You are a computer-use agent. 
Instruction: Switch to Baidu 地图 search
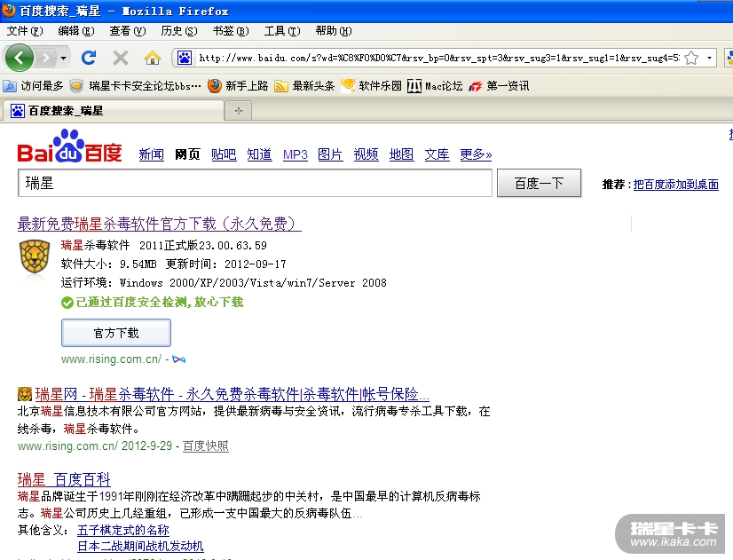pos(402,154)
